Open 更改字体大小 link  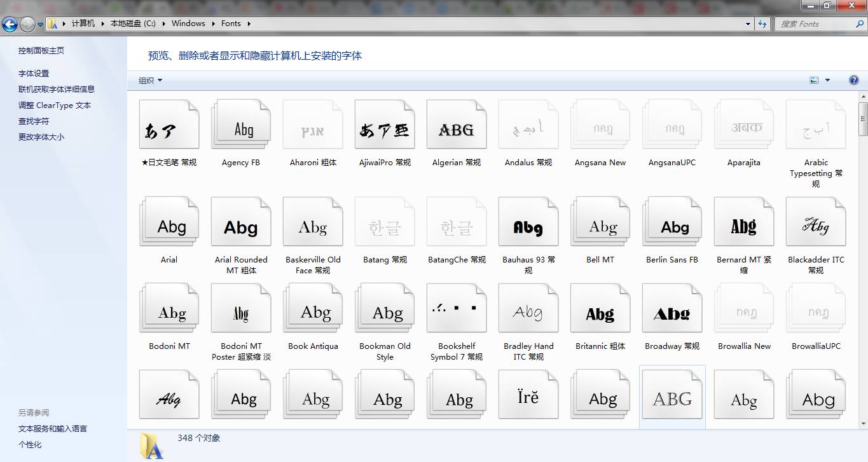point(41,137)
